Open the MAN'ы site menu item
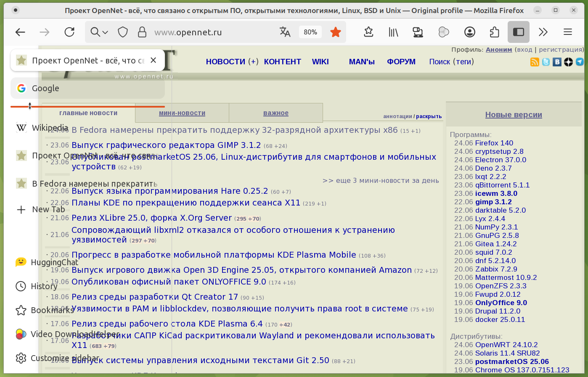This screenshot has height=377, width=588. pos(362,62)
